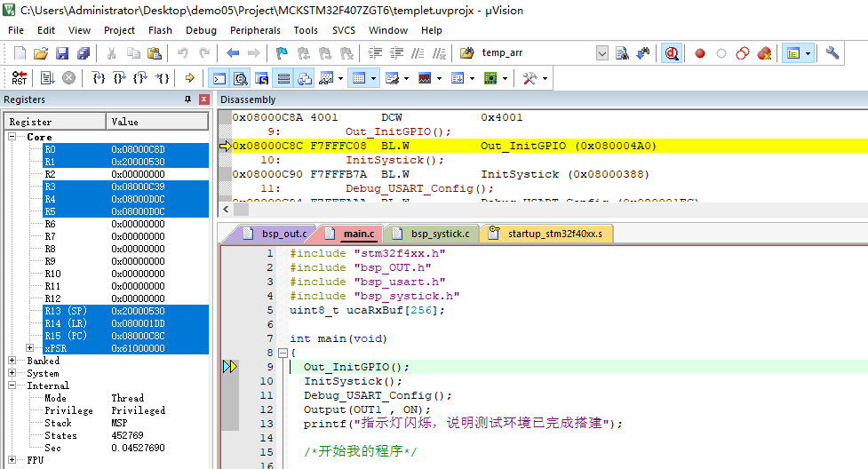Click the New file icon
Image resolution: width=868 pixels, height=469 pixels.
[20, 53]
